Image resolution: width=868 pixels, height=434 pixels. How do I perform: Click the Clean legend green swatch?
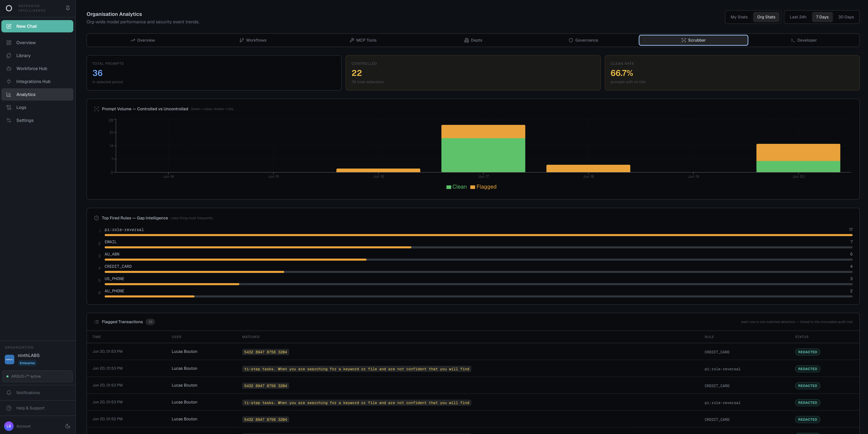pos(448,187)
